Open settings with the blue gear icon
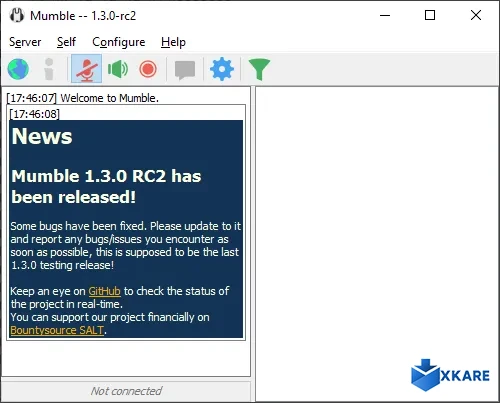The width and height of the screenshot is (500, 403). click(x=222, y=69)
